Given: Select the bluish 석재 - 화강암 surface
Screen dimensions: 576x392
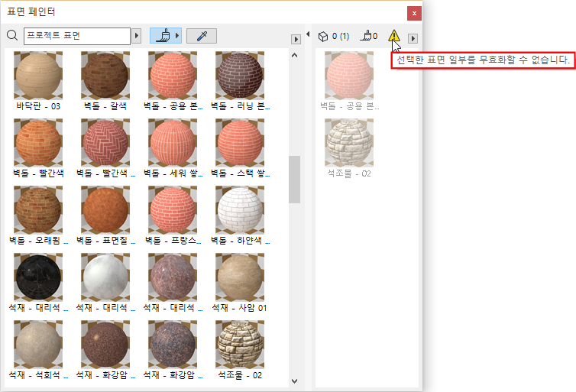Looking at the screenshot, I should click(173, 350).
